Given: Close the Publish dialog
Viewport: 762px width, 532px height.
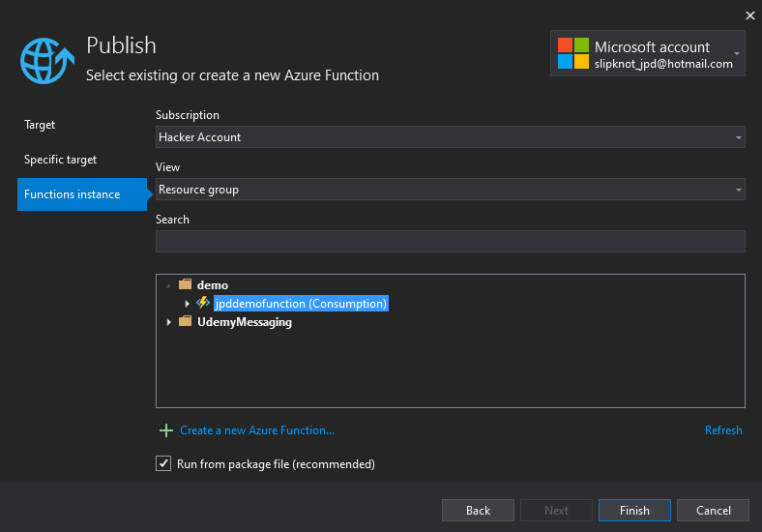Looking at the screenshot, I should [749, 15].
